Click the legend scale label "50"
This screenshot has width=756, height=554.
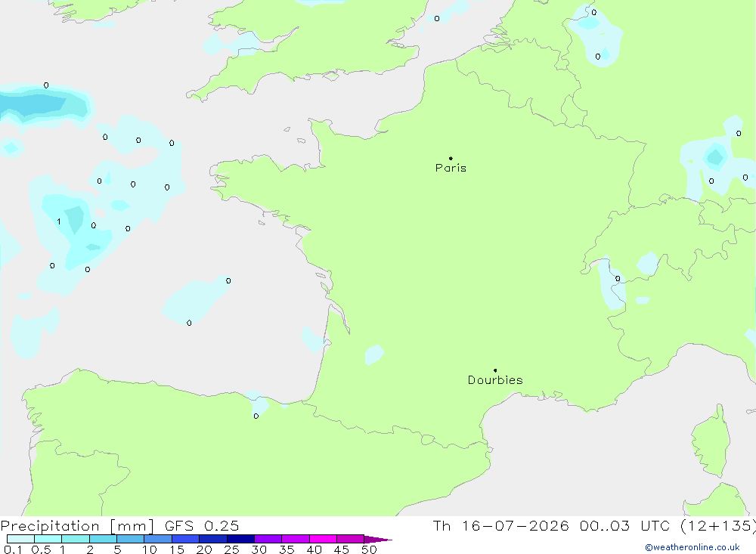369,549
